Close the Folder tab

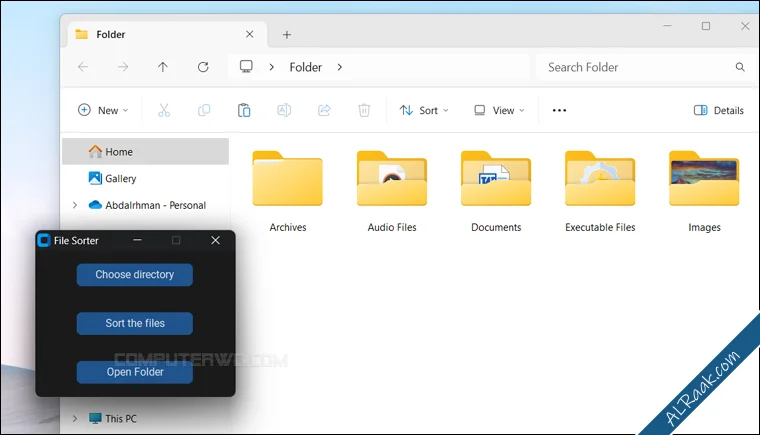coord(250,34)
